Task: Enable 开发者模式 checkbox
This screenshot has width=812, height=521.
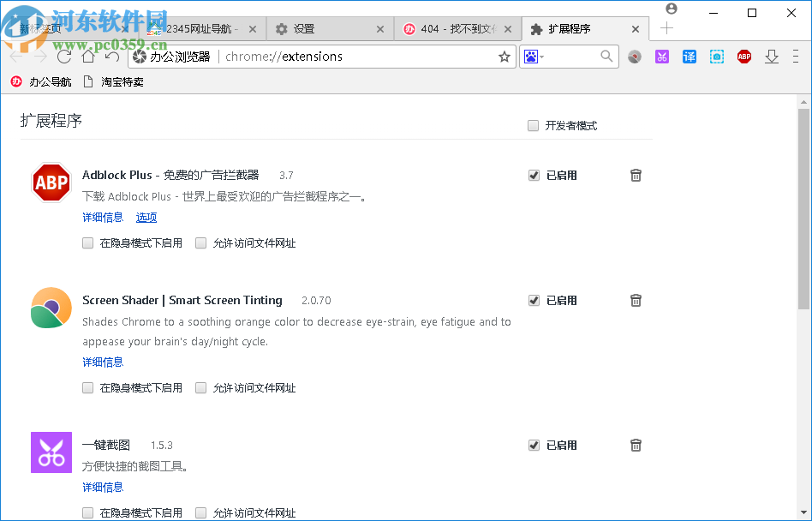Action: (533, 125)
